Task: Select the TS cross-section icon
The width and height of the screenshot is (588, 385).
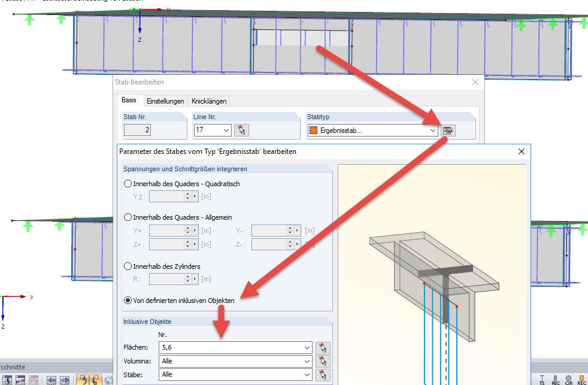Action: click(542, 380)
